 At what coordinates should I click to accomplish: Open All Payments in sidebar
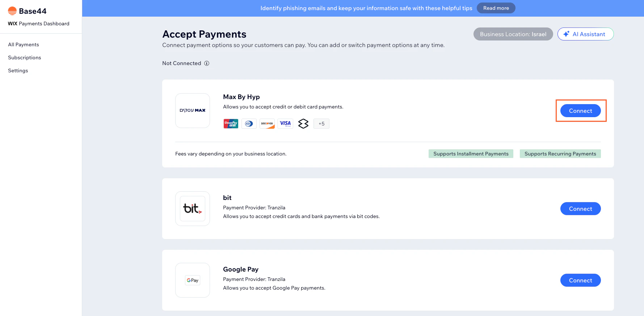click(x=24, y=44)
